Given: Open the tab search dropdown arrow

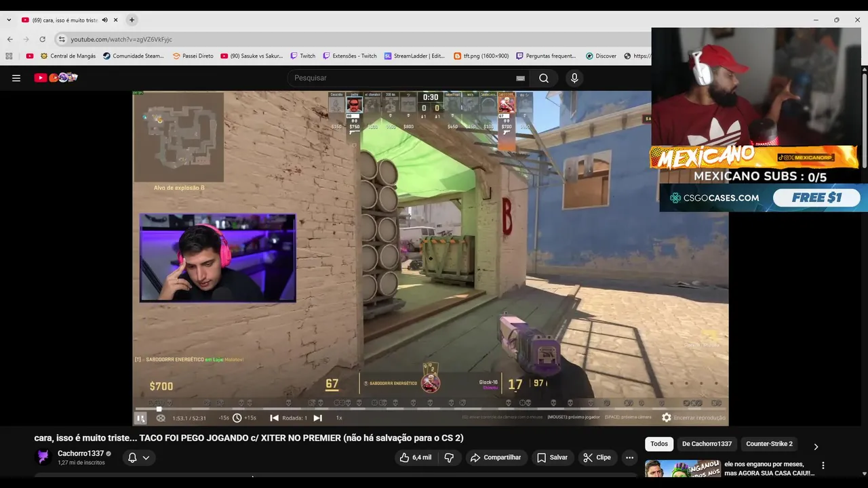Looking at the screenshot, I should click(8, 20).
